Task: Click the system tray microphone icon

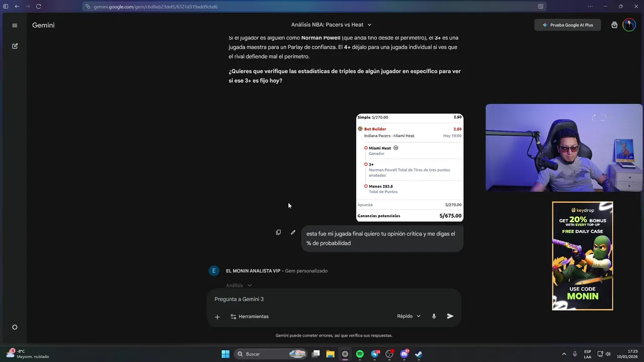Action: (x=575, y=354)
